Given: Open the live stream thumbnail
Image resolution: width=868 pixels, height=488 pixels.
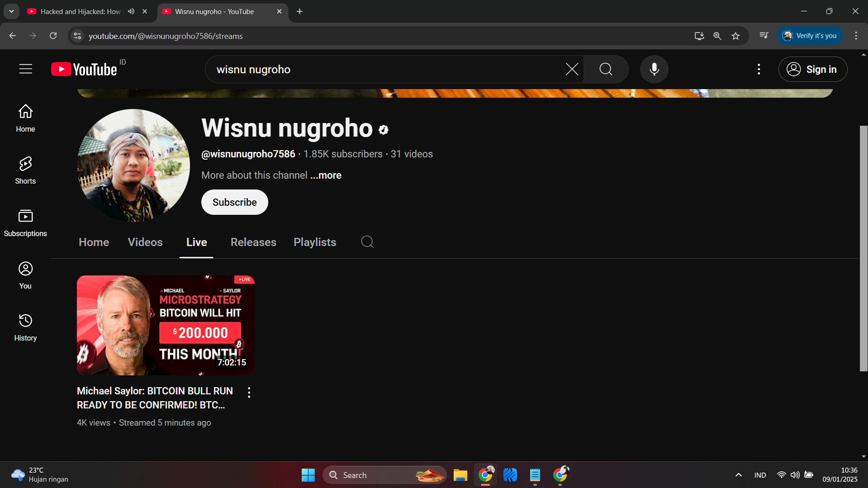Looking at the screenshot, I should pos(166,325).
